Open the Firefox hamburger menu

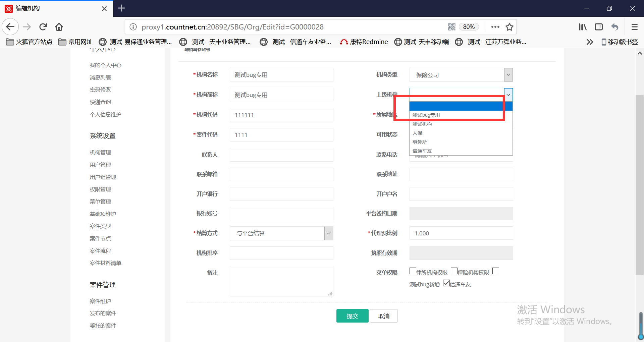coord(634,27)
